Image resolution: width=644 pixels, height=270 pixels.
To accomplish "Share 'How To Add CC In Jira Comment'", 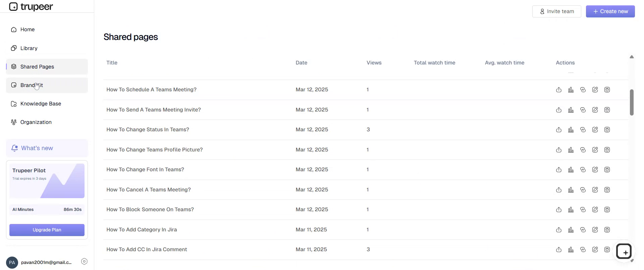I will click(x=559, y=250).
